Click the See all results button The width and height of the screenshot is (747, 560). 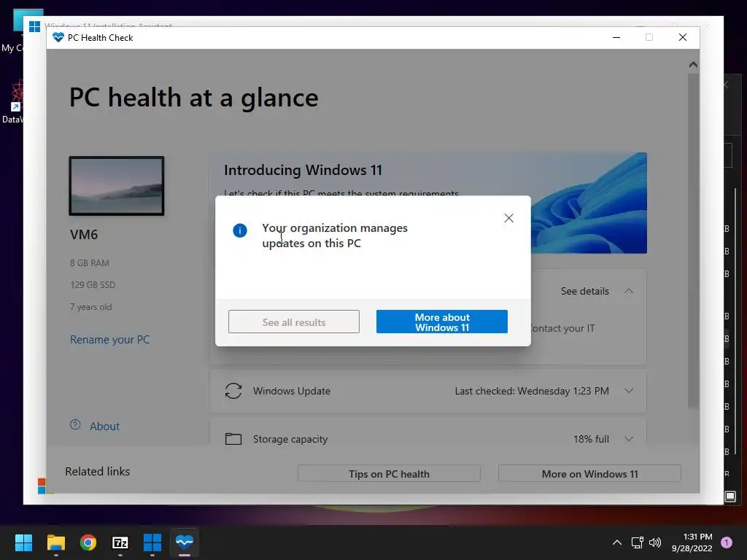click(294, 322)
